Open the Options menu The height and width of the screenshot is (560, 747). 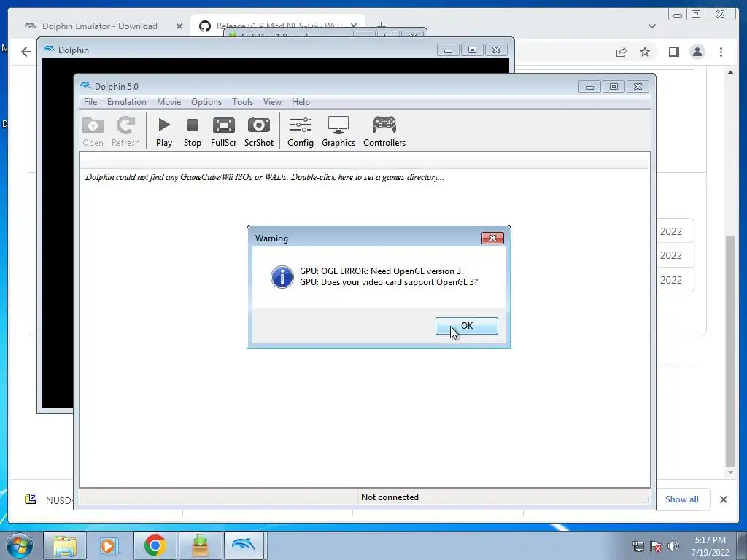coord(206,102)
